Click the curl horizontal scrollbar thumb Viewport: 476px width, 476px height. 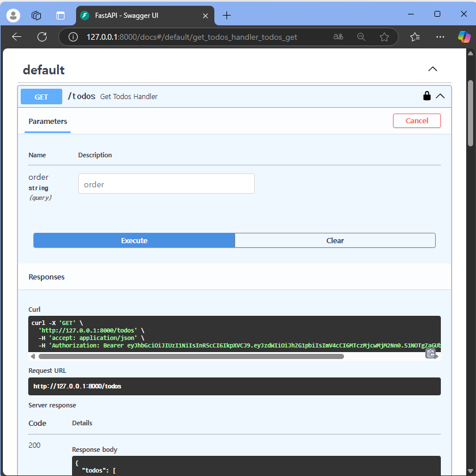[x=191, y=356]
